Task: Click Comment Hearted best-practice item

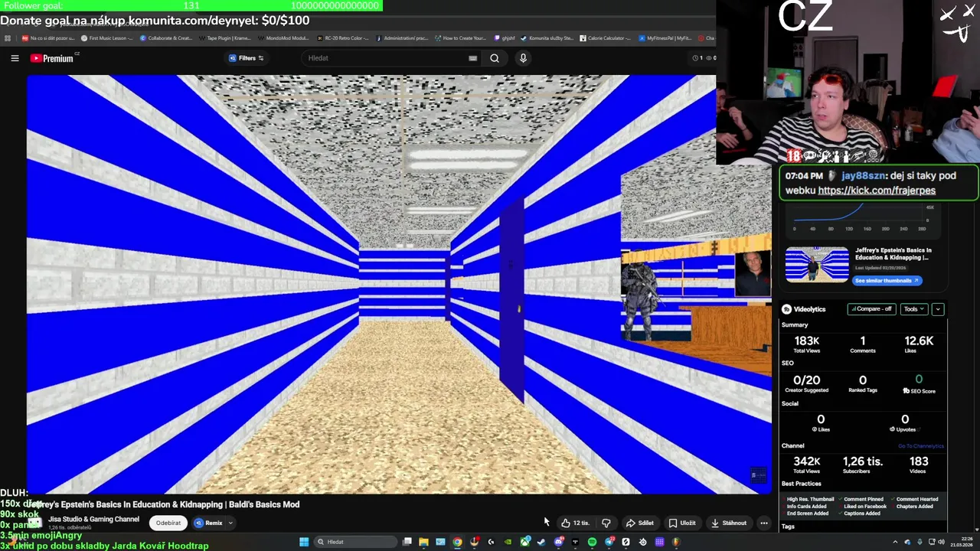Action: 914,499
